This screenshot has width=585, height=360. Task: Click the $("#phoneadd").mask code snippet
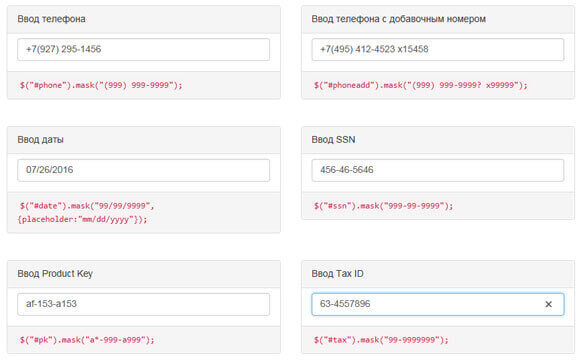420,85
